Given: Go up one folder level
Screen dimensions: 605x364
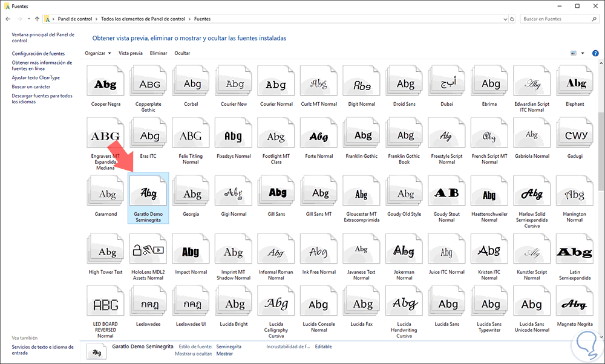Looking at the screenshot, I should point(36,19).
